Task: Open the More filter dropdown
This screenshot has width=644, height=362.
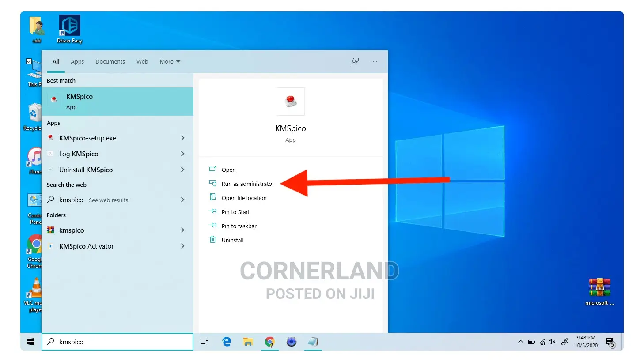Action: 170,62
